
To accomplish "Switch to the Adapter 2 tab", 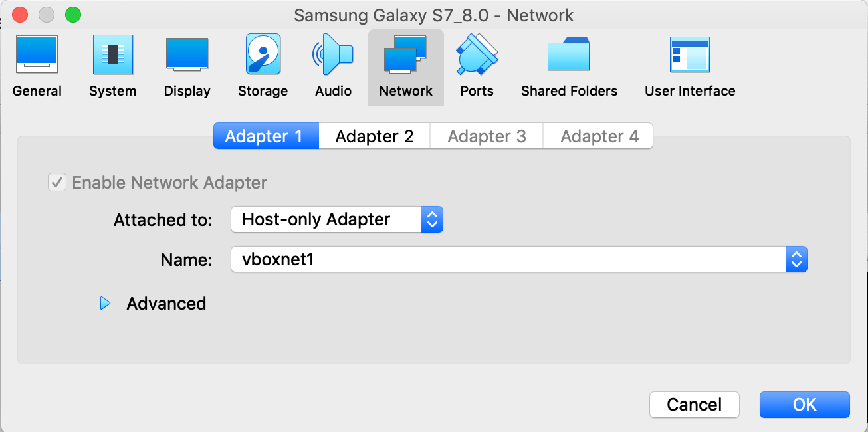I will tap(374, 136).
